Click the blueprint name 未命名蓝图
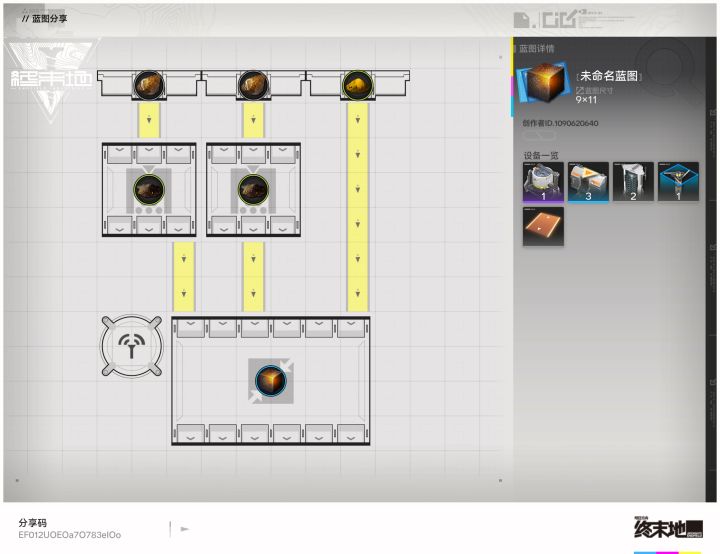This screenshot has height=554, width=720. coord(609,76)
